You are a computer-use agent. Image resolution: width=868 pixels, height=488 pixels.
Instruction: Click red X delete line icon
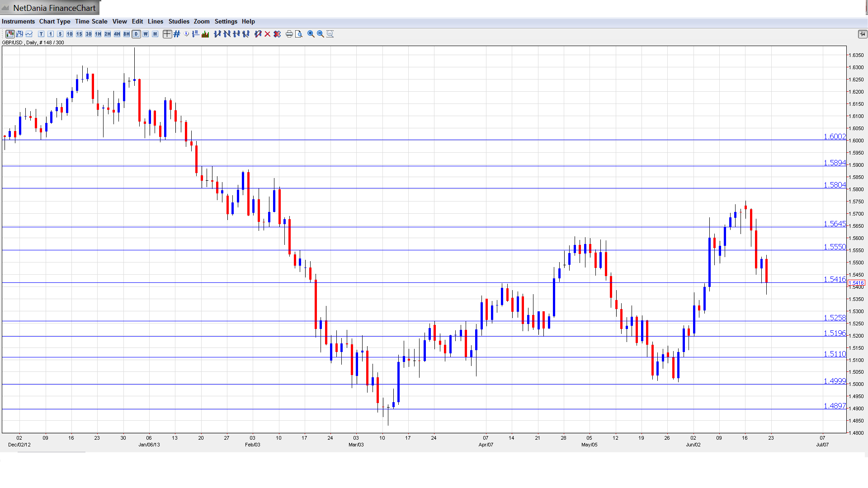tap(268, 34)
